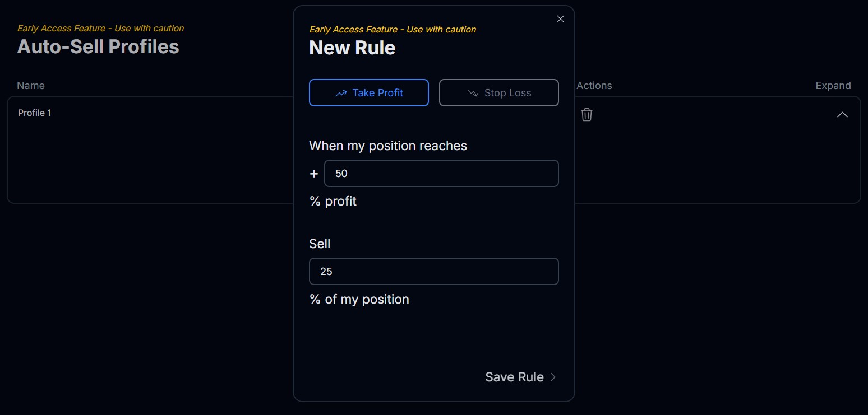
Task: Close the New Rule dialog
Action: tap(560, 19)
